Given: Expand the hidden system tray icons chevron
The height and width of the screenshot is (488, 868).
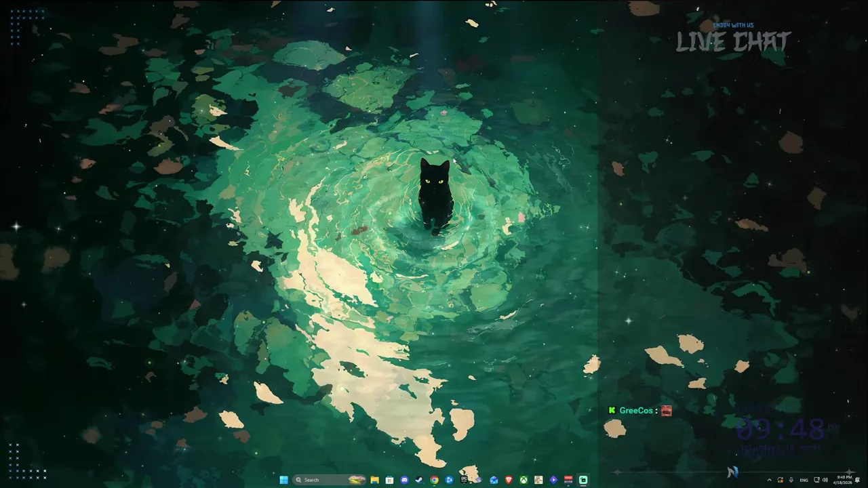Looking at the screenshot, I should [770, 480].
